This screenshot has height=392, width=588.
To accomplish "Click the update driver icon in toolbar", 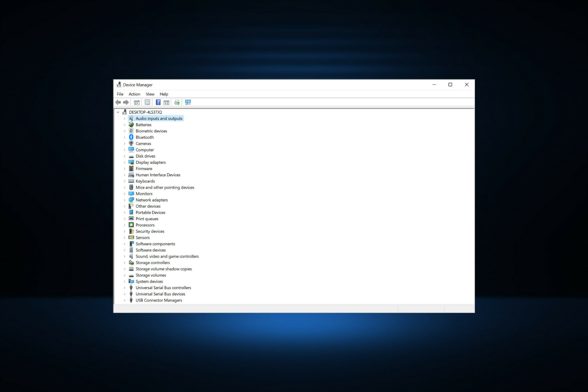I will pyautogui.click(x=177, y=102).
